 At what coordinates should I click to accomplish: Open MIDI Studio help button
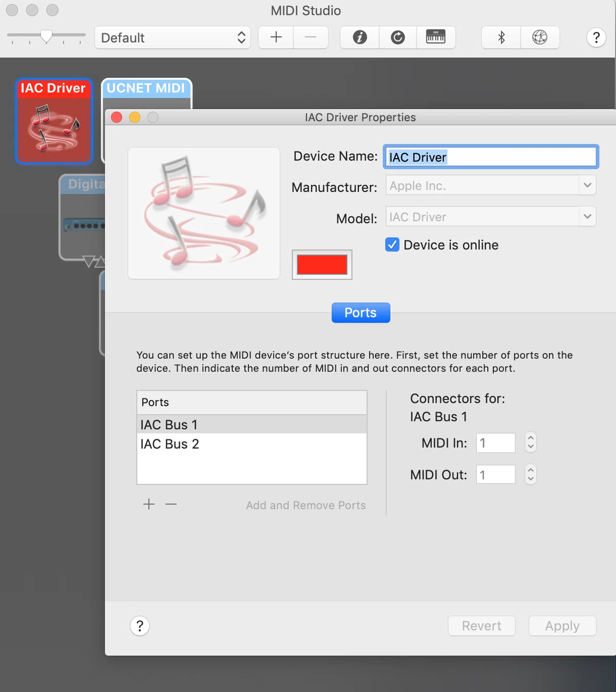(x=596, y=37)
